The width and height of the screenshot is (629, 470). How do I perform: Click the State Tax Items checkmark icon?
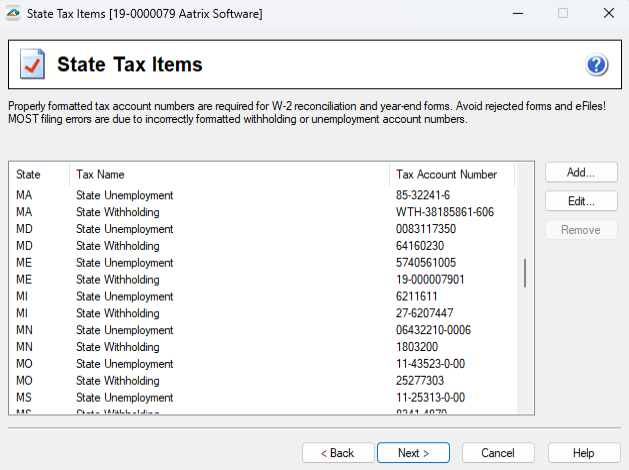click(x=32, y=66)
